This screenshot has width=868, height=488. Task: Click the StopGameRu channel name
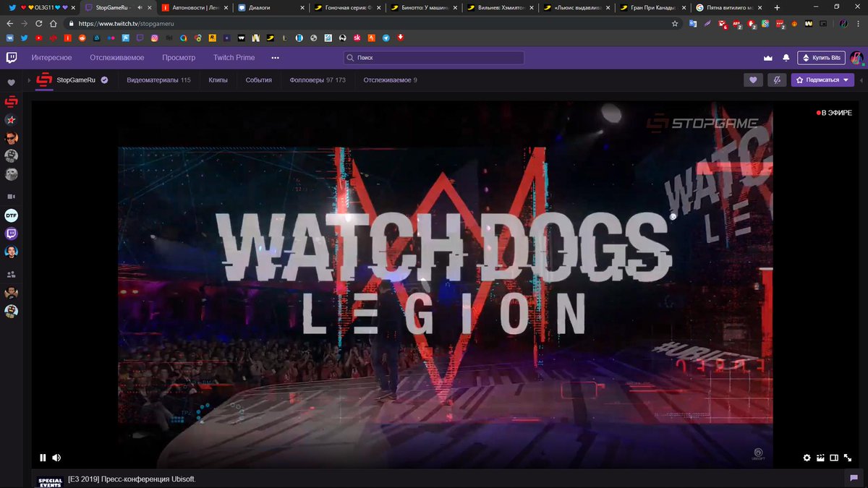[77, 80]
